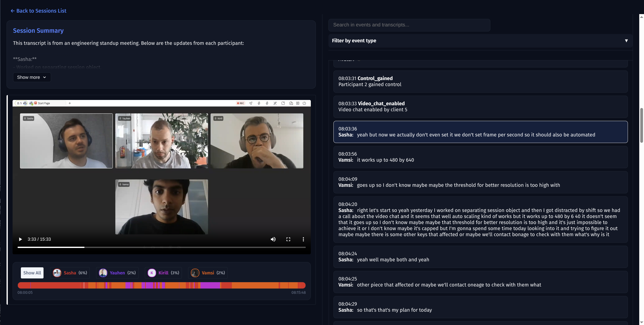
Task: Filter timeline by Vamsi
Action: [208, 273]
